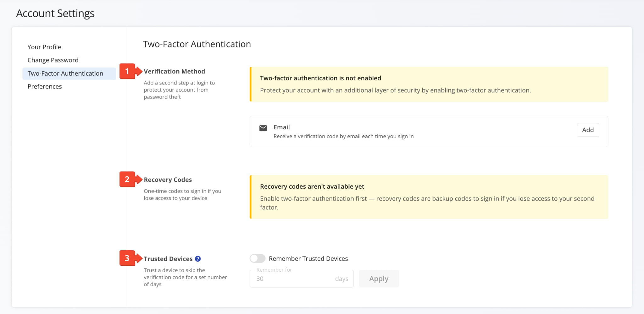Click the Trusted Devices help question icon

[x=198, y=259]
